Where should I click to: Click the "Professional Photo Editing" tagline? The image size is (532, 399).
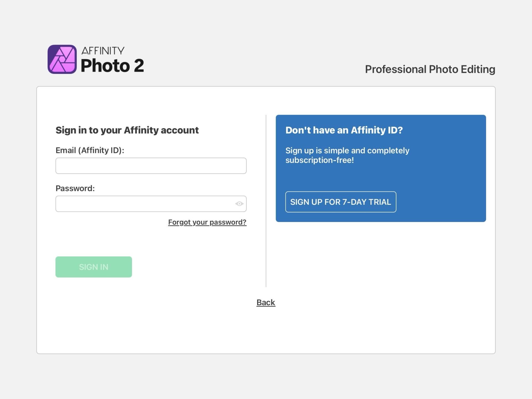(430, 69)
